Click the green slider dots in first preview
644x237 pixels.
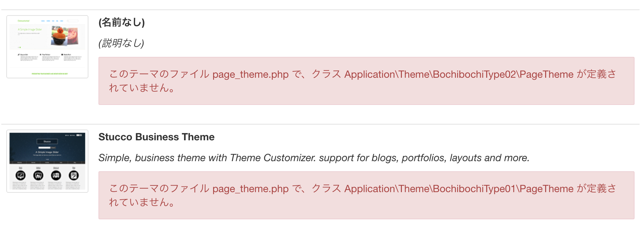[x=19, y=47]
